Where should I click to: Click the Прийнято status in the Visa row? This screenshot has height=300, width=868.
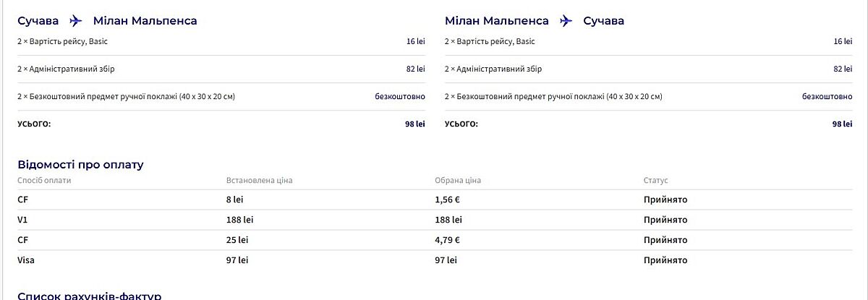coord(665,260)
